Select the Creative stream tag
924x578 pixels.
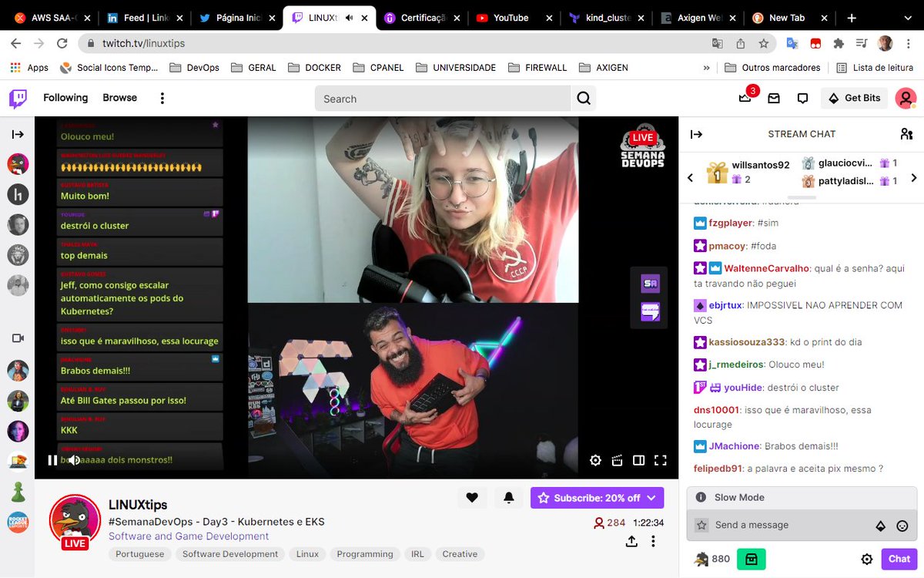460,554
